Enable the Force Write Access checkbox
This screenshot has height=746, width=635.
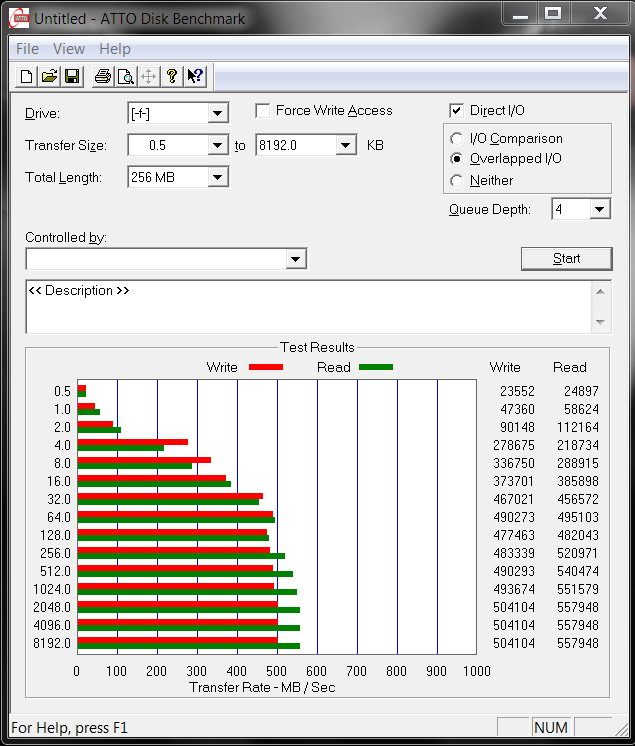tap(263, 111)
